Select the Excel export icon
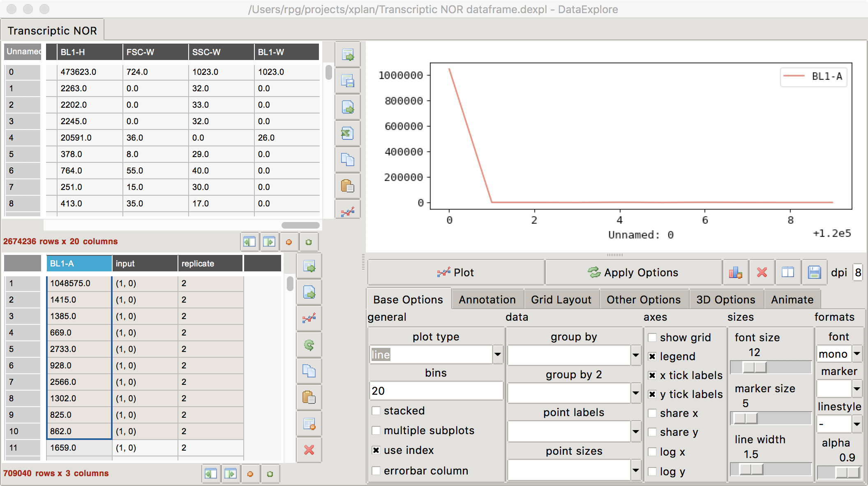Viewport: 868px width, 486px height. pos(347,133)
